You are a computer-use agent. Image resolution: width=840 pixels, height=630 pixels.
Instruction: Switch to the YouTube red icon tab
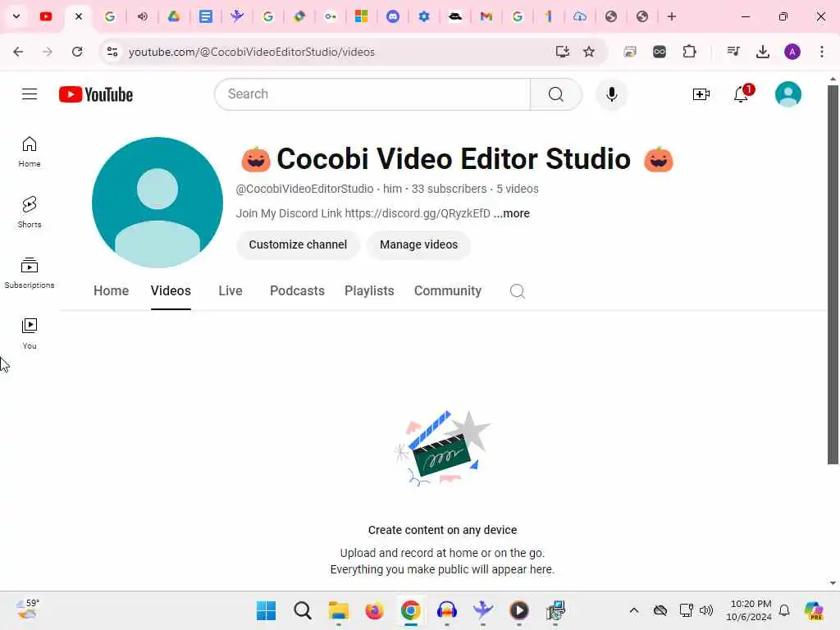click(x=46, y=16)
